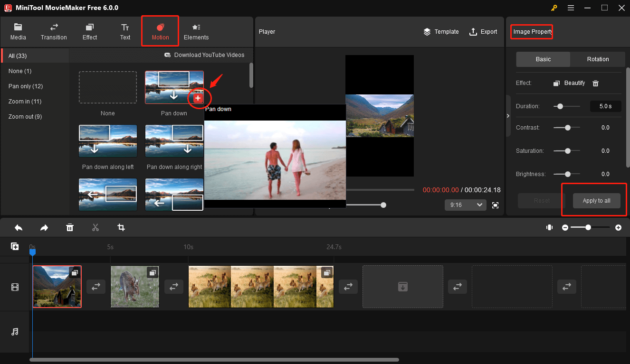Select the All (33) motion category
630x364 pixels.
point(35,56)
